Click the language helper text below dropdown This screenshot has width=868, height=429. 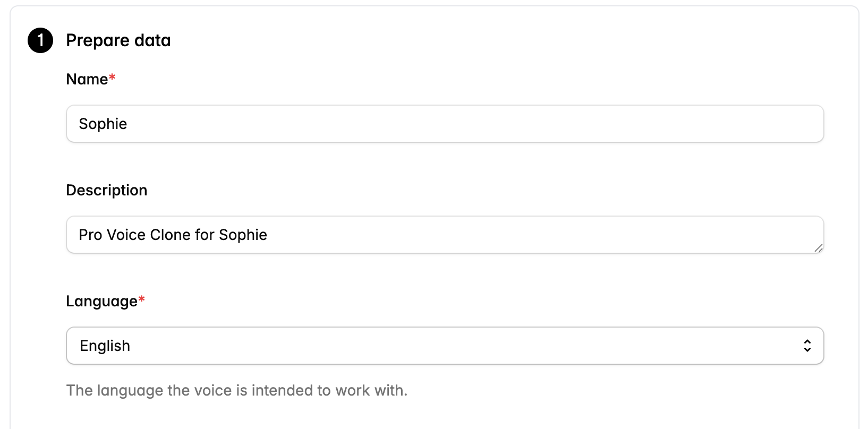tap(236, 391)
